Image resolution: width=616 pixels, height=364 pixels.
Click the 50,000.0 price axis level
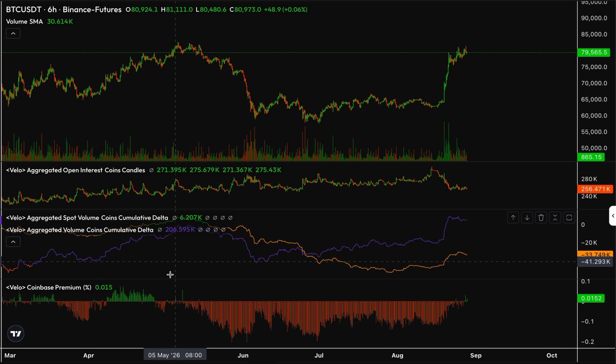pyautogui.click(x=594, y=148)
